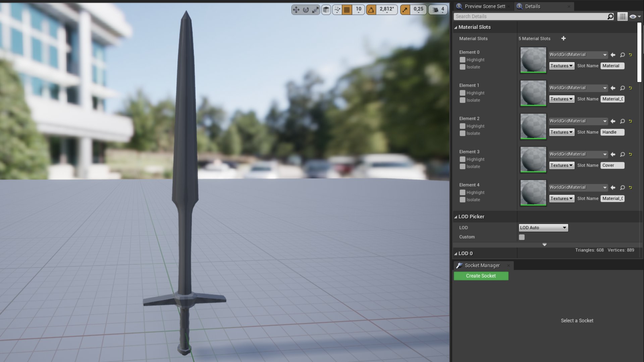
Task: Toggle world/local coordinate system cube icon
Action: click(326, 10)
